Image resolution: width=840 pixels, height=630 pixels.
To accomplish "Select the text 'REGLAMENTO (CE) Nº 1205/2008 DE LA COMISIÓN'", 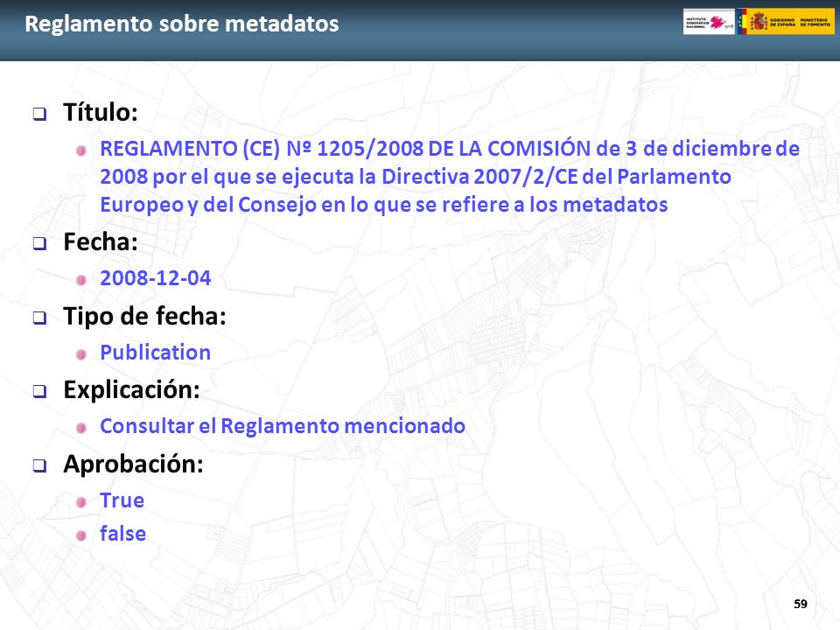I will (x=345, y=149).
